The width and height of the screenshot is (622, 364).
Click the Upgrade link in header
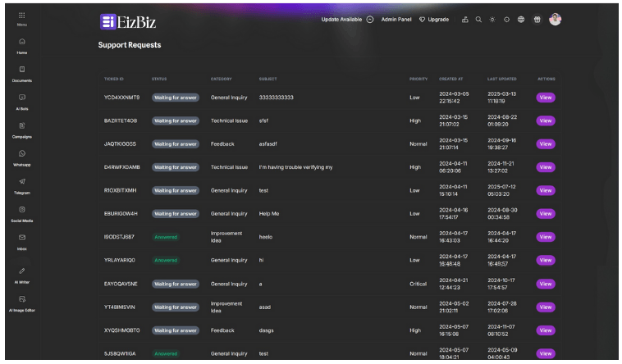click(x=434, y=20)
